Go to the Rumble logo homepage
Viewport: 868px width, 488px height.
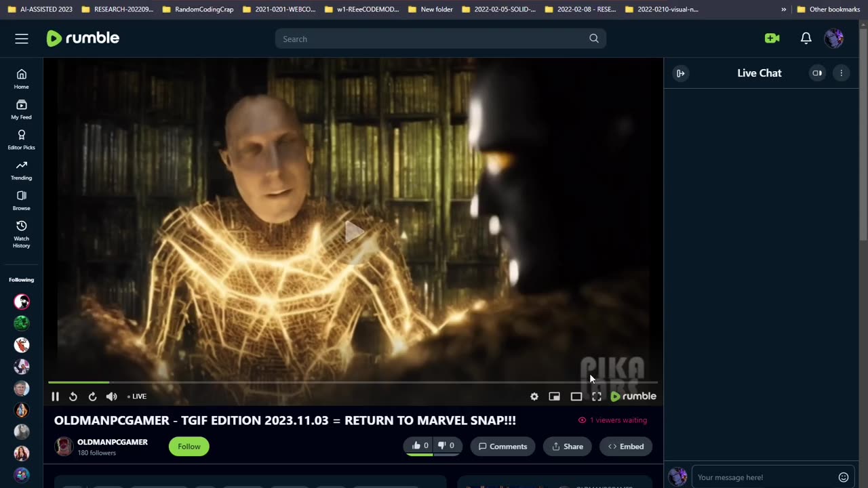[83, 39]
